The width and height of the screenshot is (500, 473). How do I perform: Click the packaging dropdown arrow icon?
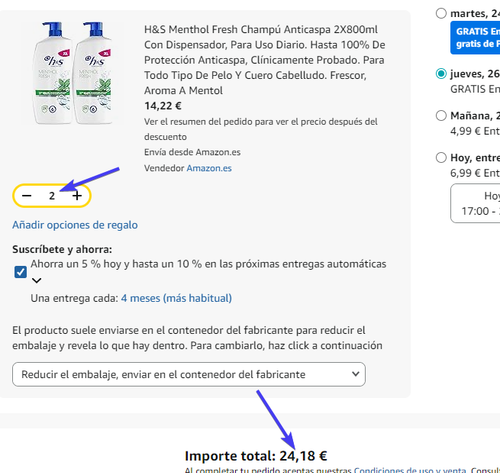coord(356,374)
